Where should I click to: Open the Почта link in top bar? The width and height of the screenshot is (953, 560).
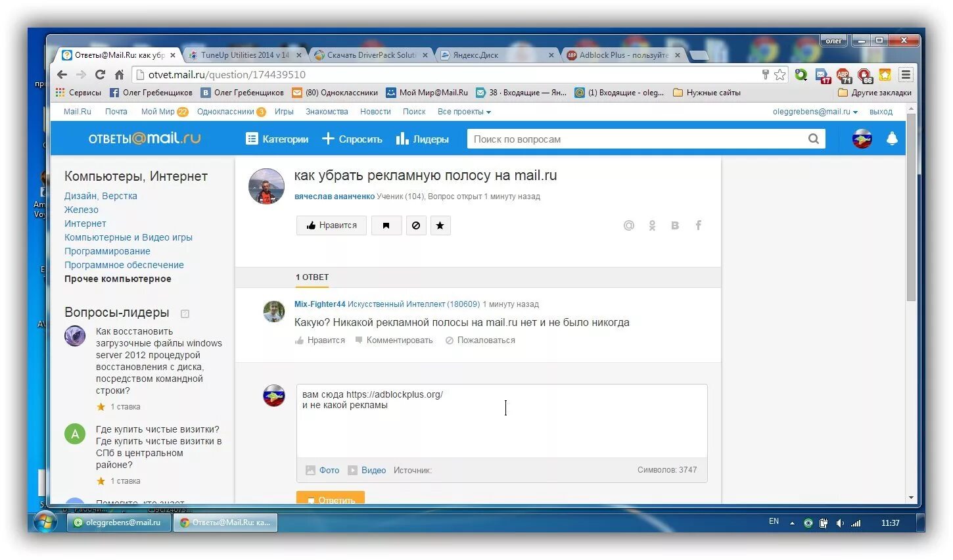[x=116, y=112]
